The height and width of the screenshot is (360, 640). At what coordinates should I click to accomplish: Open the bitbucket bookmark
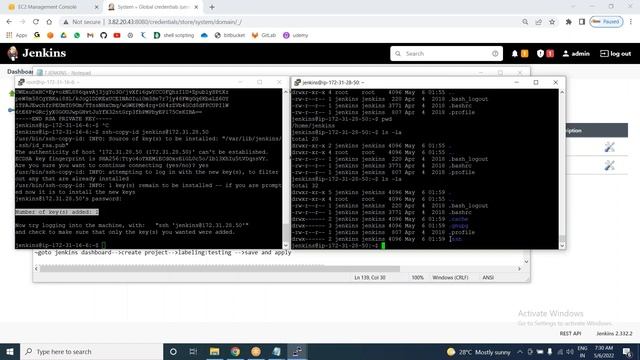click(x=230, y=36)
